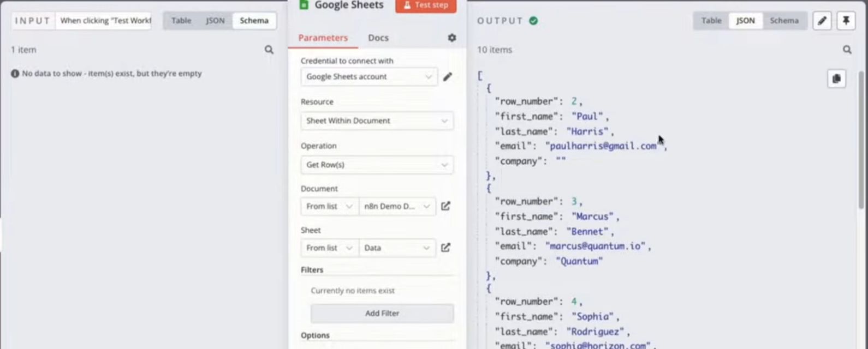Image resolution: width=868 pixels, height=349 pixels.
Task: Pin the output data
Action: point(846,21)
